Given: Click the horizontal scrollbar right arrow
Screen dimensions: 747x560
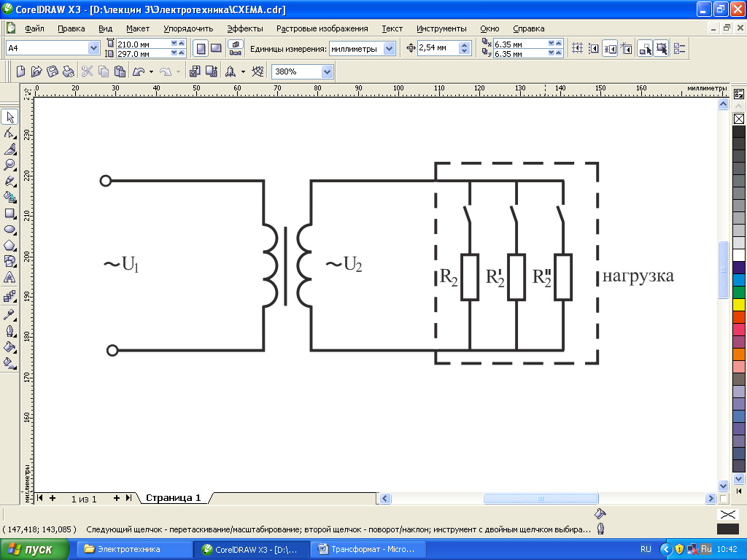Looking at the screenshot, I should (x=711, y=499).
